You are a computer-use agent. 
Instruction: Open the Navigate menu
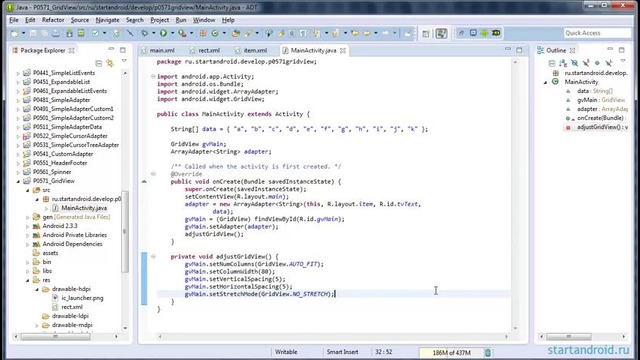[x=107, y=20]
